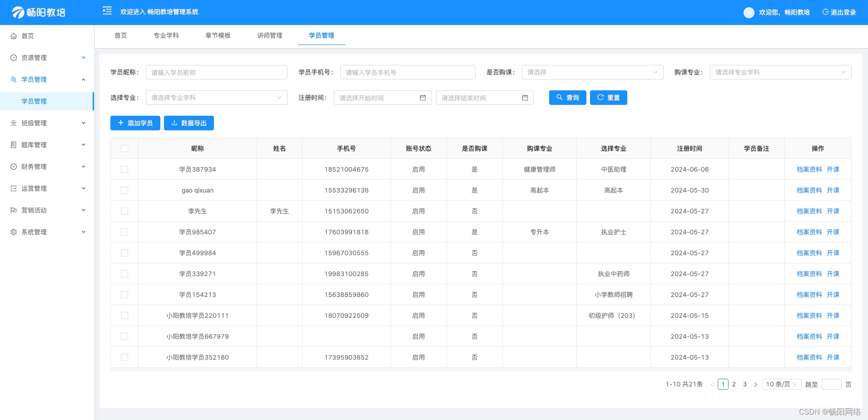This screenshot has width=868, height=420.
Task: Open the 是否购课 dropdown
Action: (593, 72)
